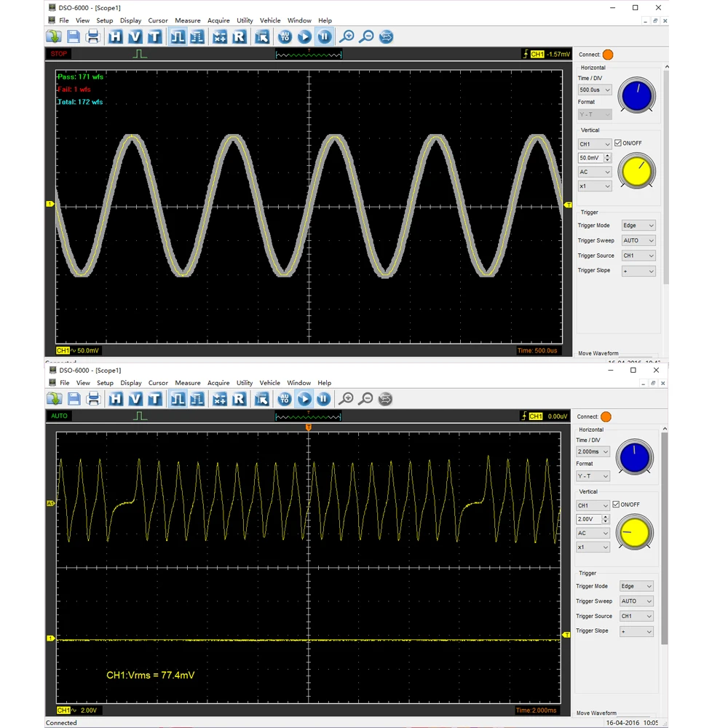This screenshot has height=728, width=728.
Task: Click the AUTO set icon in bottom window
Action: pyautogui.click(x=285, y=399)
